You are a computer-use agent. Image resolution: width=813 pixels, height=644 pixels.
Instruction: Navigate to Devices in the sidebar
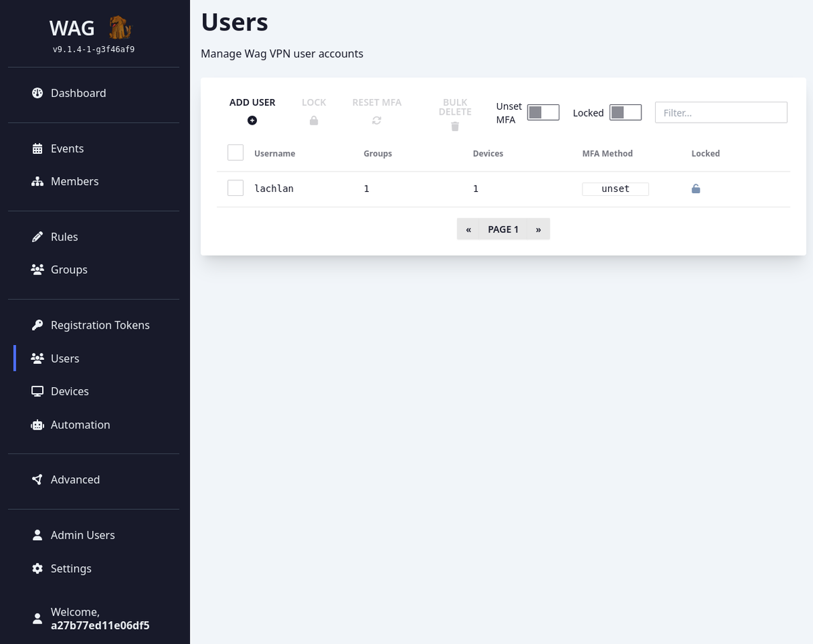(x=69, y=392)
